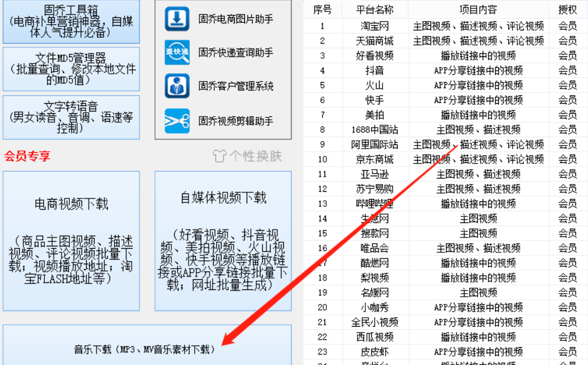The height and width of the screenshot is (365, 588).
Task: Click sequence number 22 cell
Action: click(323, 337)
